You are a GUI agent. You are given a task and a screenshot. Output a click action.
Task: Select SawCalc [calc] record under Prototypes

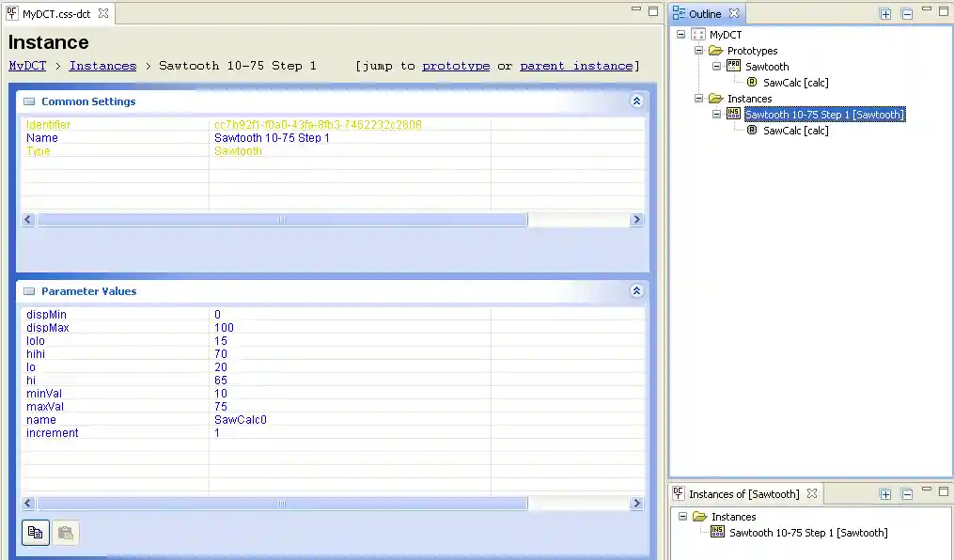coord(795,83)
